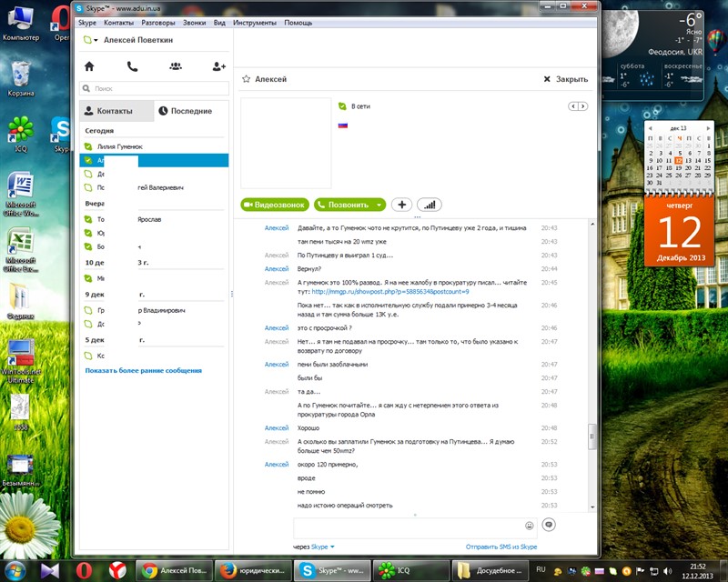728x582 pixels.
Task: Click the chat scrollbar thumb
Action: [x=592, y=436]
